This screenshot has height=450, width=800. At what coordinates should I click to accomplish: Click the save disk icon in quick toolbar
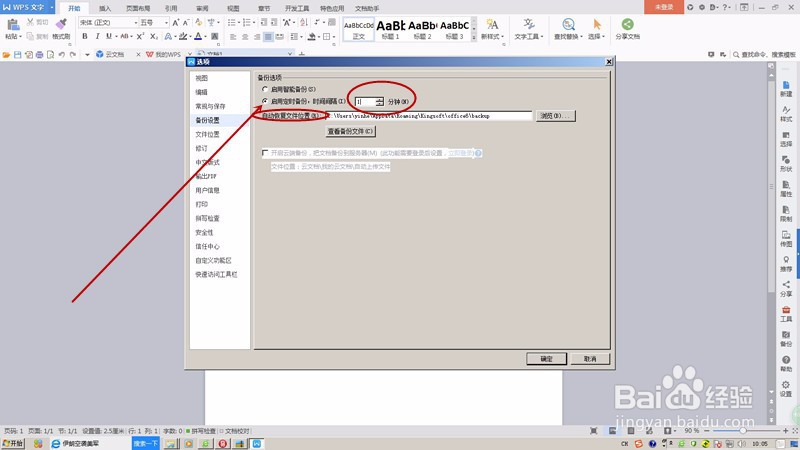coord(17,54)
